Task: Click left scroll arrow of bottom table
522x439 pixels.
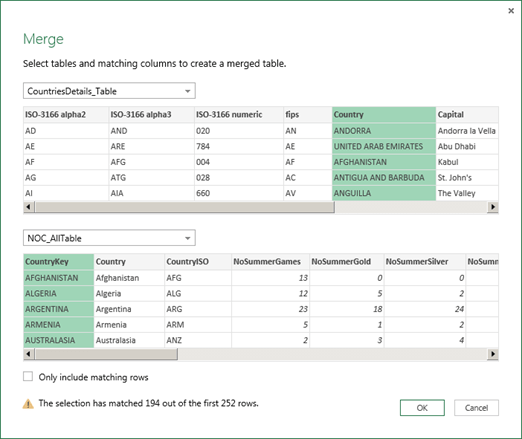Action: (28, 354)
